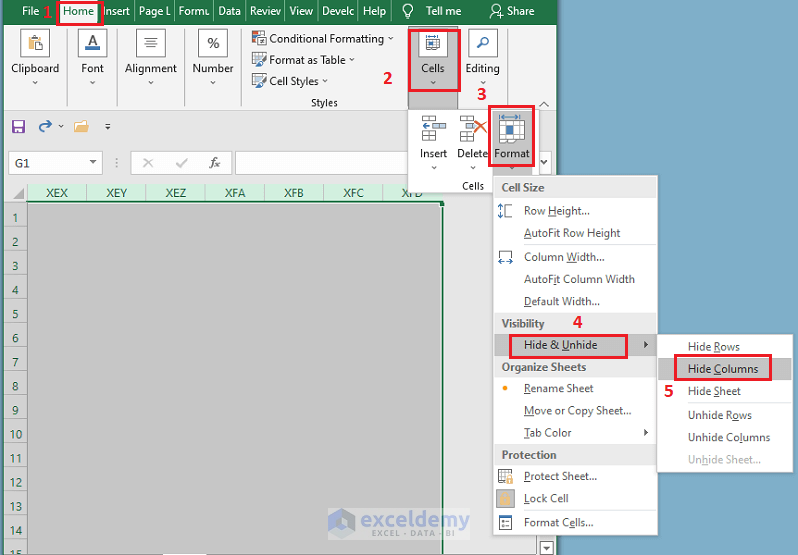Screen dimensions: 798x555
Task: Select column header XEX
Action: [x=57, y=193]
